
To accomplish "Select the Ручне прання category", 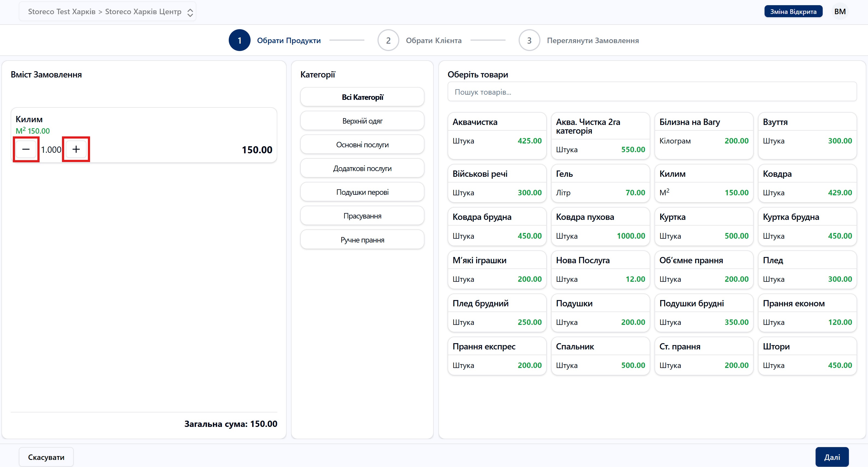I will 362,240.
